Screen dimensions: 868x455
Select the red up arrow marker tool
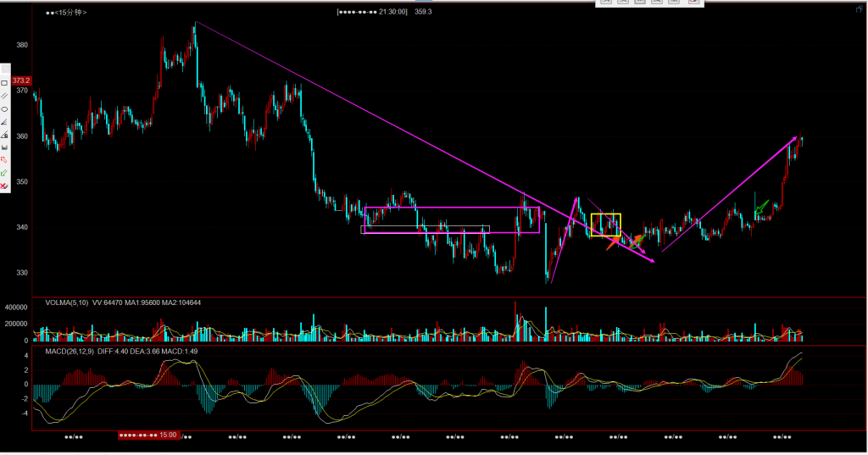point(4,160)
